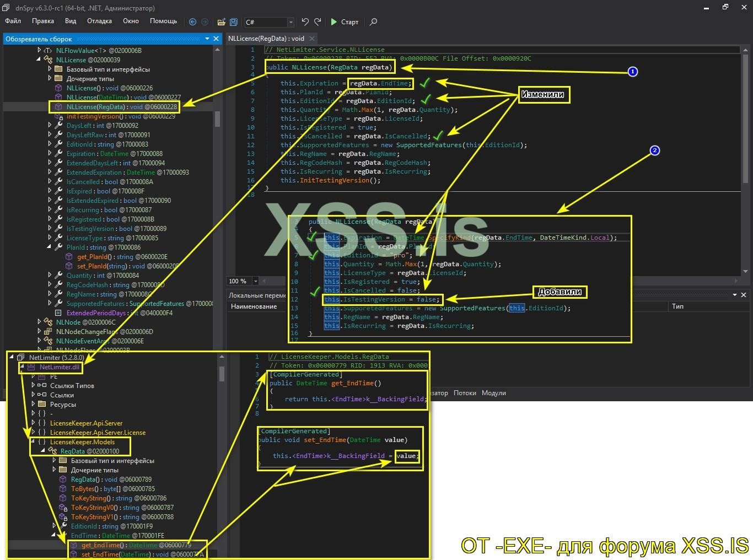Open the Отладка menu
This screenshot has width=753, height=560.
(99, 21)
